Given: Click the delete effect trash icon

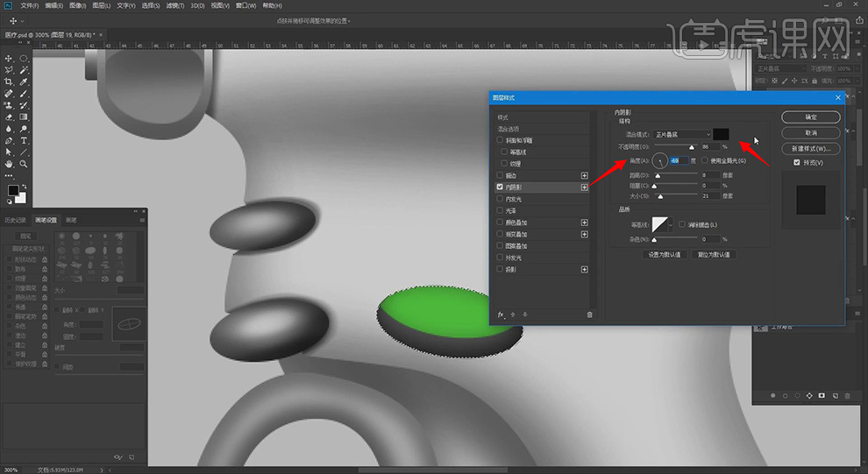Looking at the screenshot, I should (589, 314).
